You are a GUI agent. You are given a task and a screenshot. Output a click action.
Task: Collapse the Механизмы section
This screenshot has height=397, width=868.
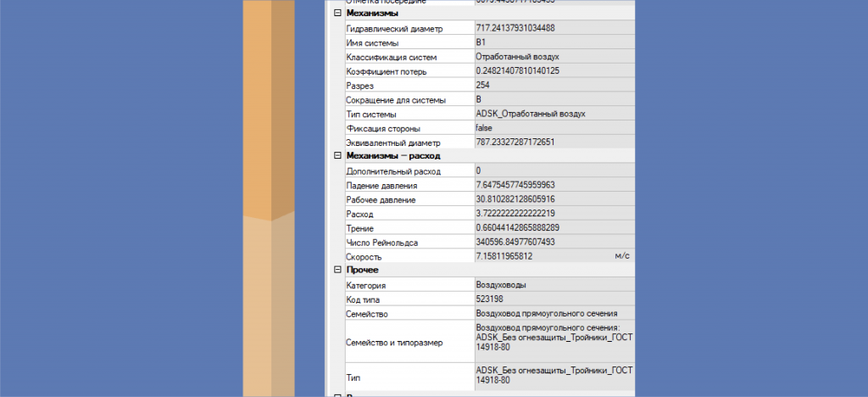pyautogui.click(x=338, y=14)
